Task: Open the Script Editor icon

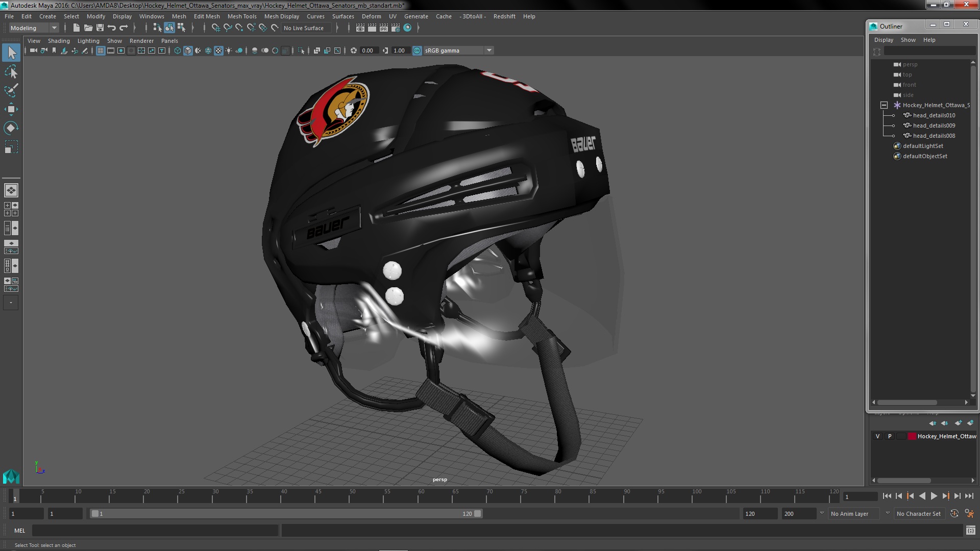Action: tap(970, 531)
